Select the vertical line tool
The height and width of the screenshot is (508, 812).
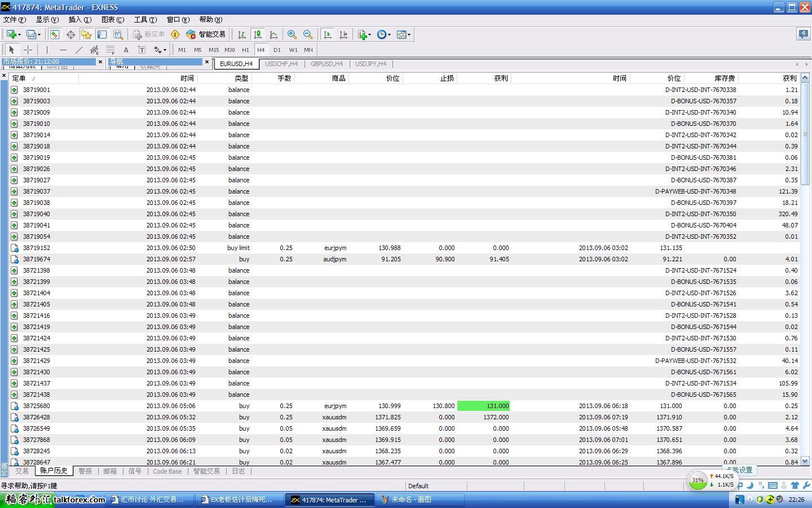47,50
